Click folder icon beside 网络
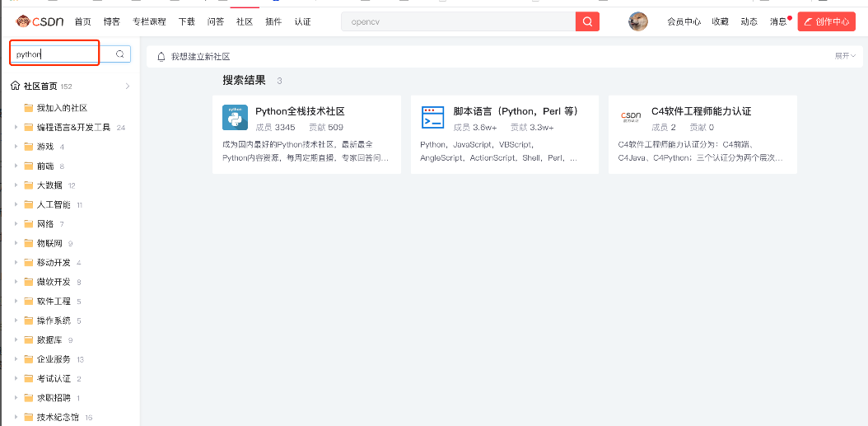Image resolution: width=868 pixels, height=426 pixels. 29,224
